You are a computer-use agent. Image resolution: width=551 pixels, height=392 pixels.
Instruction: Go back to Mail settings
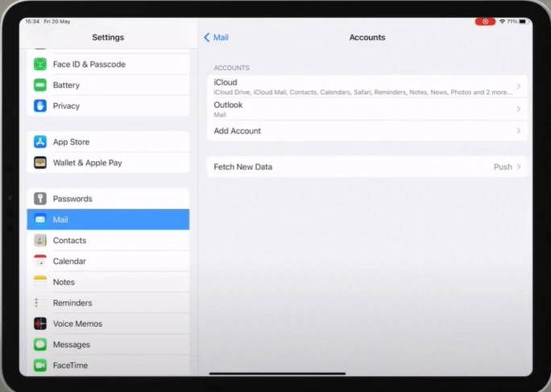tap(216, 37)
